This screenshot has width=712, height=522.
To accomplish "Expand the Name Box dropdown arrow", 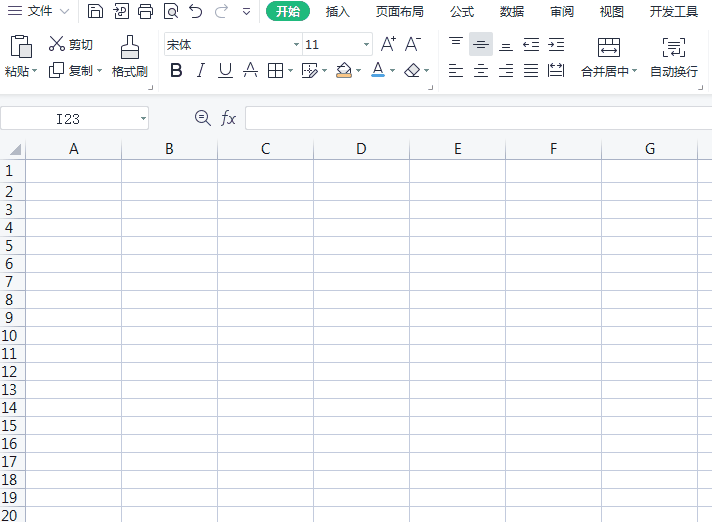I will coord(143,119).
